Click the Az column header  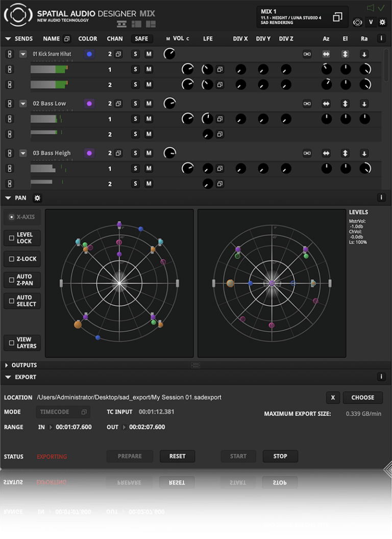(326, 39)
